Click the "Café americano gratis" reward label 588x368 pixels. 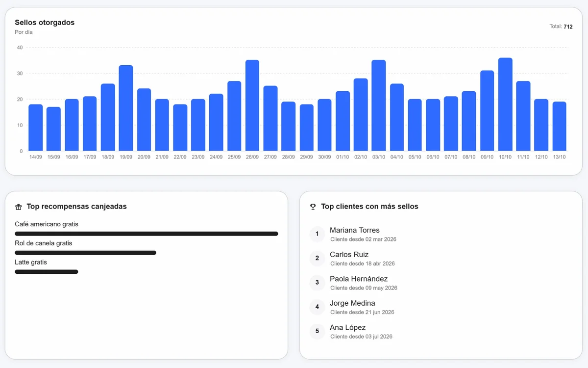tap(47, 224)
